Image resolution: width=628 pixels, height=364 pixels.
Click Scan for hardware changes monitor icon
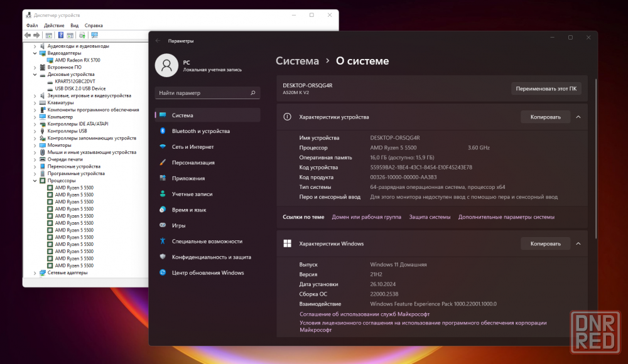pos(95,35)
